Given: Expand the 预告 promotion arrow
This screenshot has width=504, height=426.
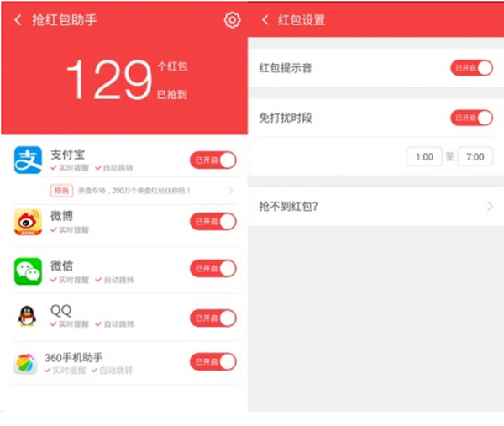Looking at the screenshot, I should pos(231,191).
